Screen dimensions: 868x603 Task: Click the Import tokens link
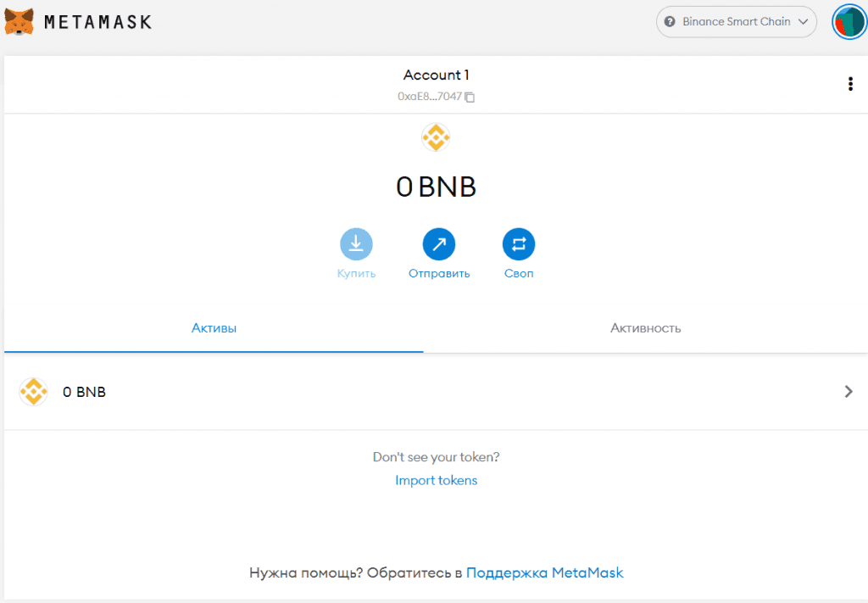(x=437, y=480)
